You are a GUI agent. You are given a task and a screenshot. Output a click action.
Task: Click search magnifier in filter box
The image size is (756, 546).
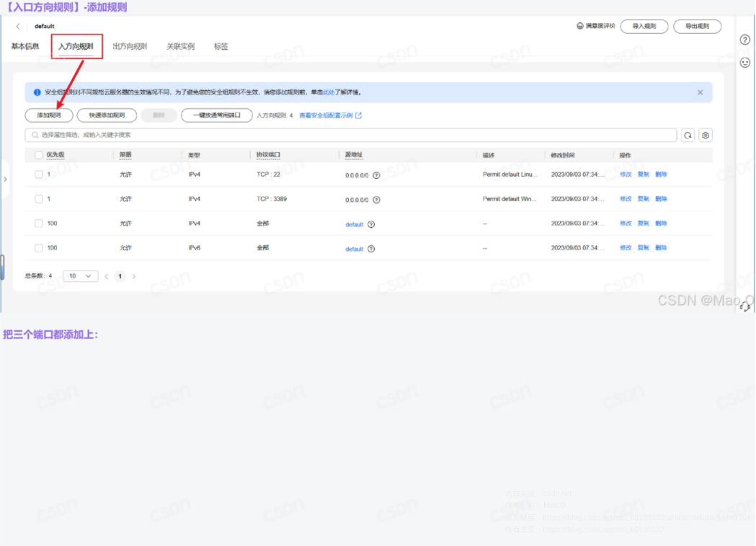(35, 135)
